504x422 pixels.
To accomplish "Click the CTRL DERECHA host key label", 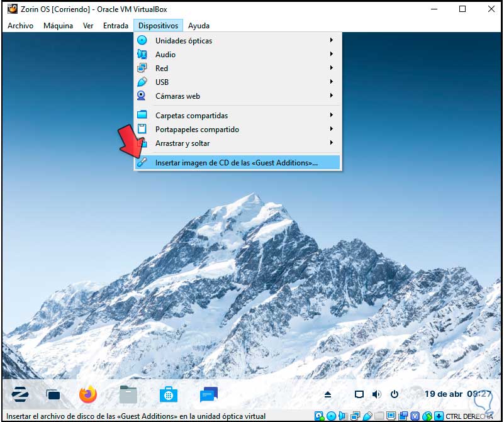I will click(469, 416).
